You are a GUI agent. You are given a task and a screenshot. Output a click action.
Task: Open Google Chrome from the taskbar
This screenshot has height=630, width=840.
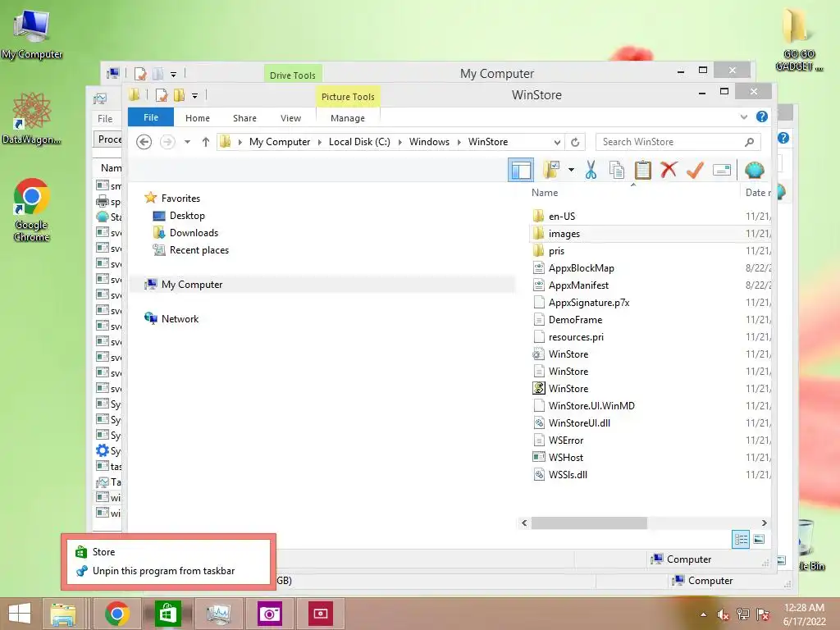[116, 614]
